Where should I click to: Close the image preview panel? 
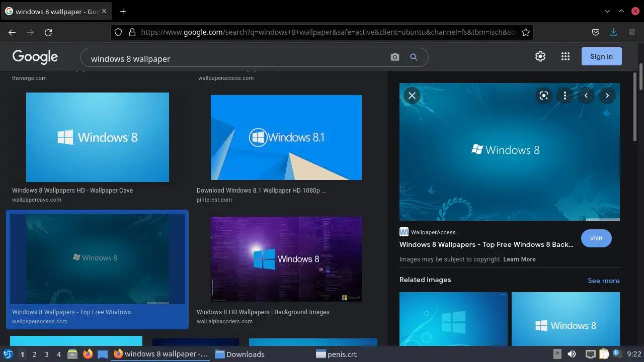[x=412, y=96]
